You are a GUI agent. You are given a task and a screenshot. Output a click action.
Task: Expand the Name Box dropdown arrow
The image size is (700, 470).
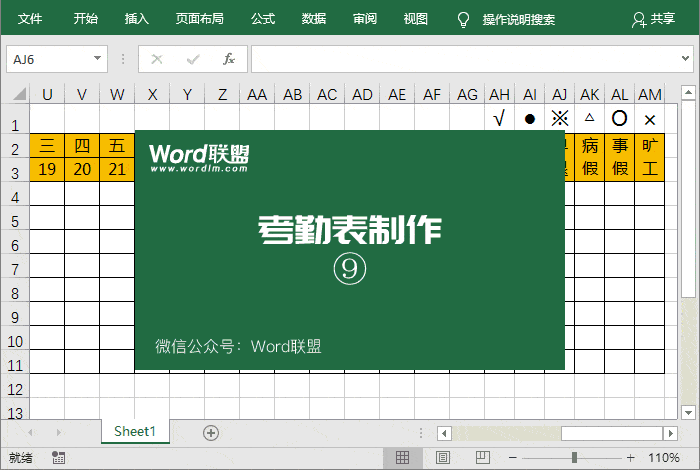[97, 58]
